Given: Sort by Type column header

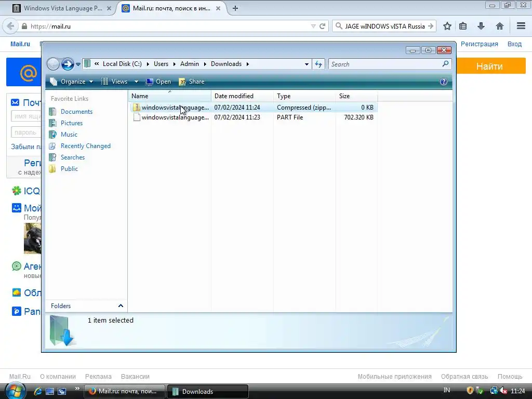Looking at the screenshot, I should click(x=304, y=96).
